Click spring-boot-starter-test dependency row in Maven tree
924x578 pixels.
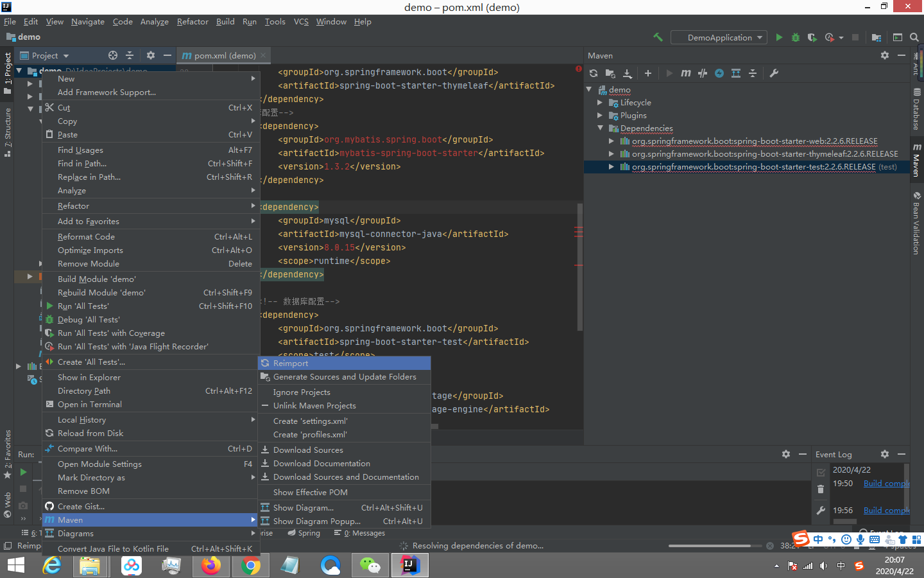746,167
